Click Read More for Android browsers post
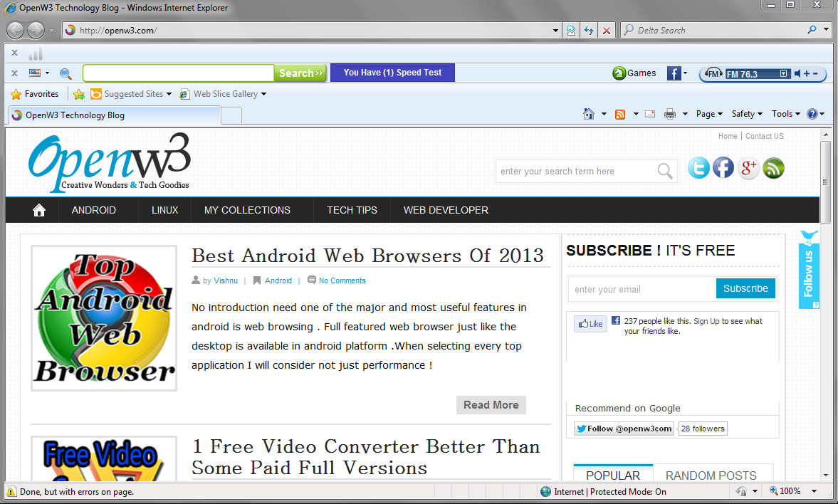 click(x=491, y=405)
